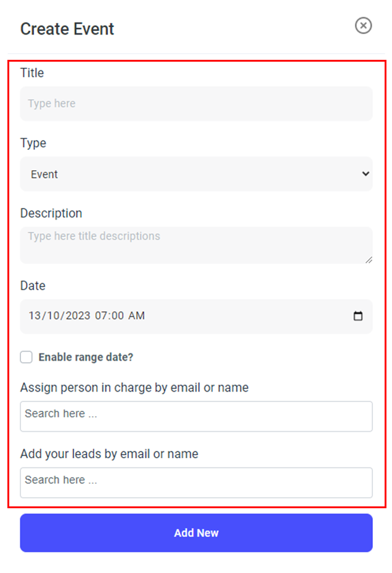
Task: Select the month value 10 in the Date field
Action: click(x=53, y=316)
